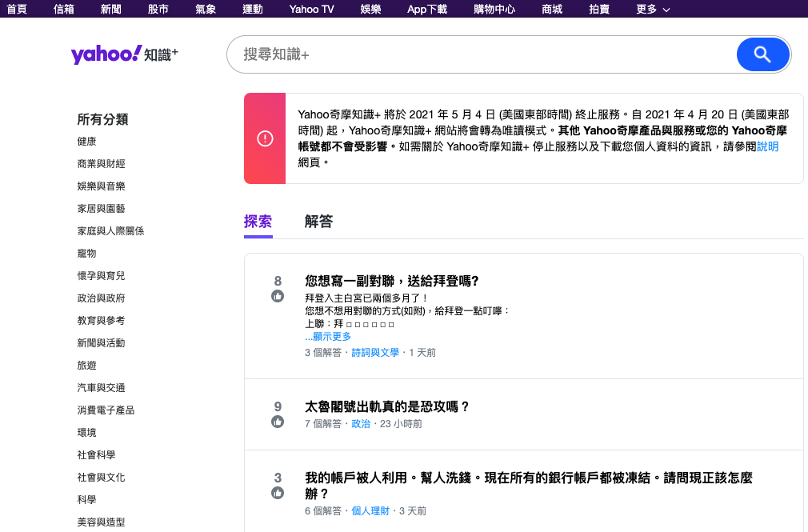Open 新聞 in top navigation
The image size is (808, 532).
pos(110,10)
